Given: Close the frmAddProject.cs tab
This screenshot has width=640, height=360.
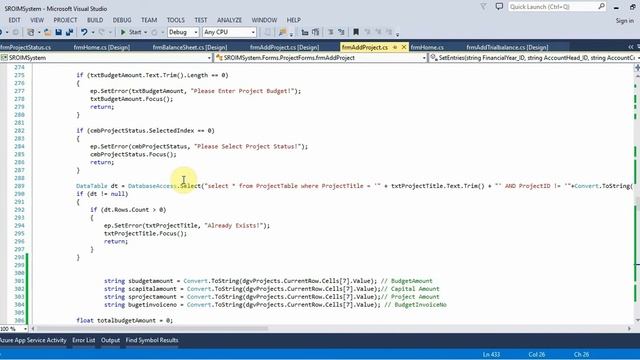Looking at the screenshot, I should 404,47.
